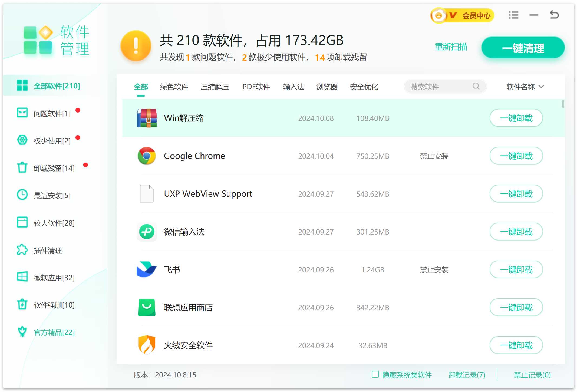This screenshot has height=392, width=577.
Task: Toggle 隐藏系统类软件 checkbox
Action: [x=375, y=374]
